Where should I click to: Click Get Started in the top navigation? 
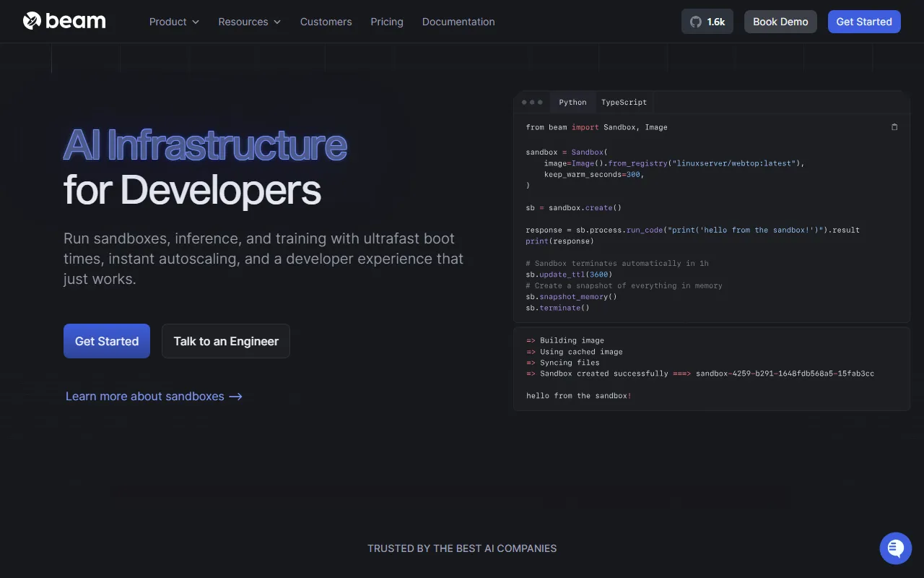[863, 22]
